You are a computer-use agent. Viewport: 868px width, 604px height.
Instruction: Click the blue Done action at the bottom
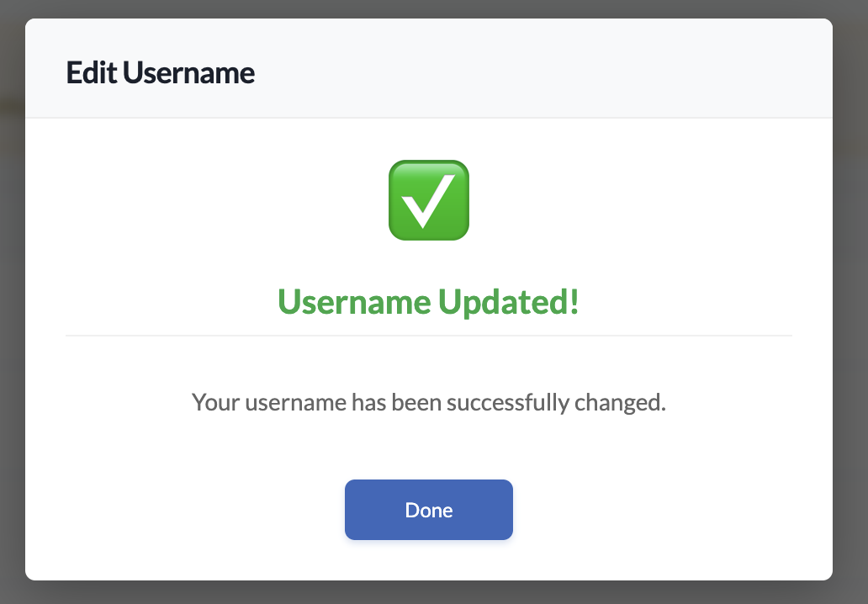pyautogui.click(x=428, y=510)
